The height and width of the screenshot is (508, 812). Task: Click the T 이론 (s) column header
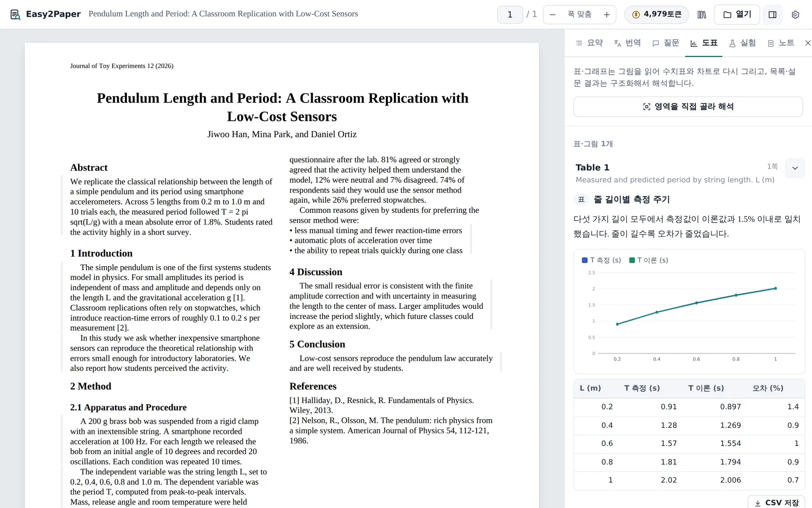tap(706, 388)
